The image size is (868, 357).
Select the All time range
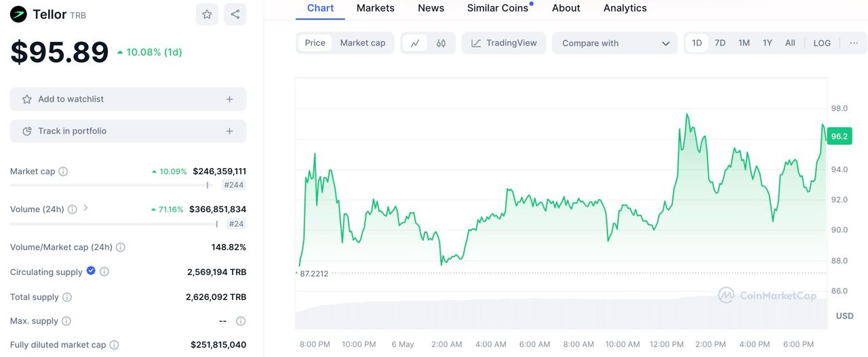click(790, 43)
